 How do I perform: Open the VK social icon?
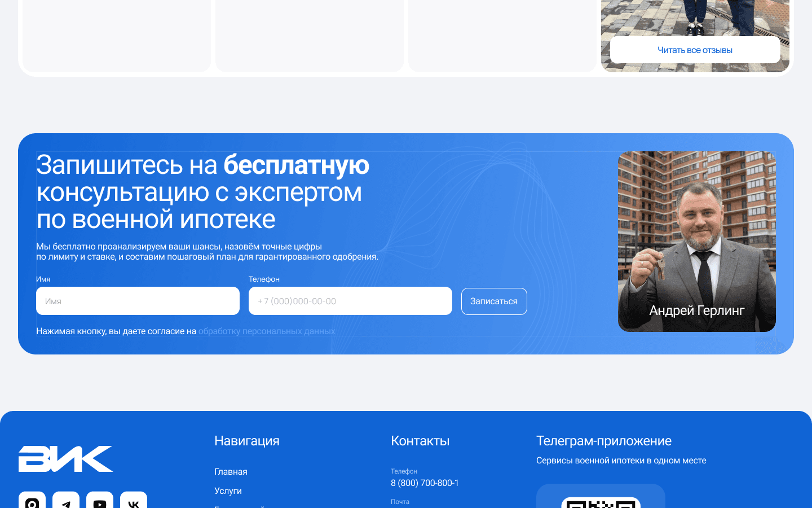[x=134, y=501]
